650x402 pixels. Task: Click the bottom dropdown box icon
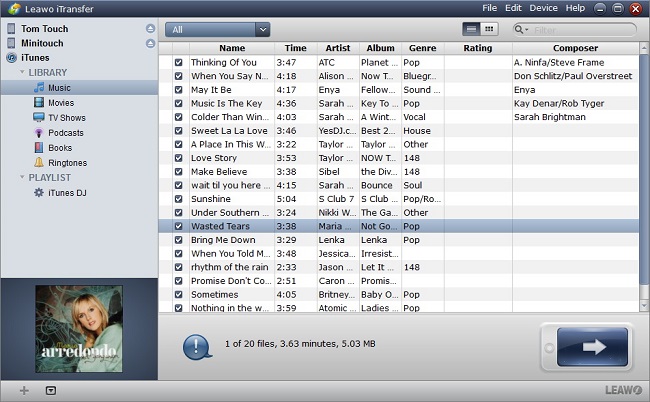point(51,390)
